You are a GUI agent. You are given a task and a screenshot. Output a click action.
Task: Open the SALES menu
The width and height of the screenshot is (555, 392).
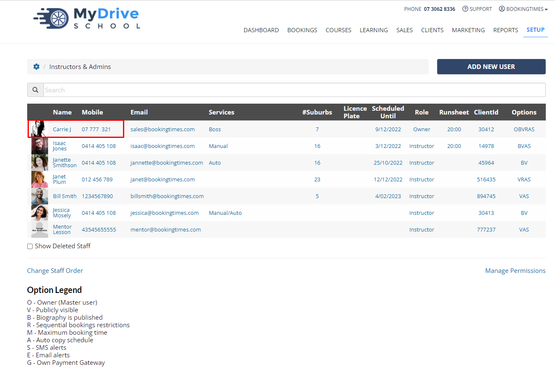pos(404,30)
